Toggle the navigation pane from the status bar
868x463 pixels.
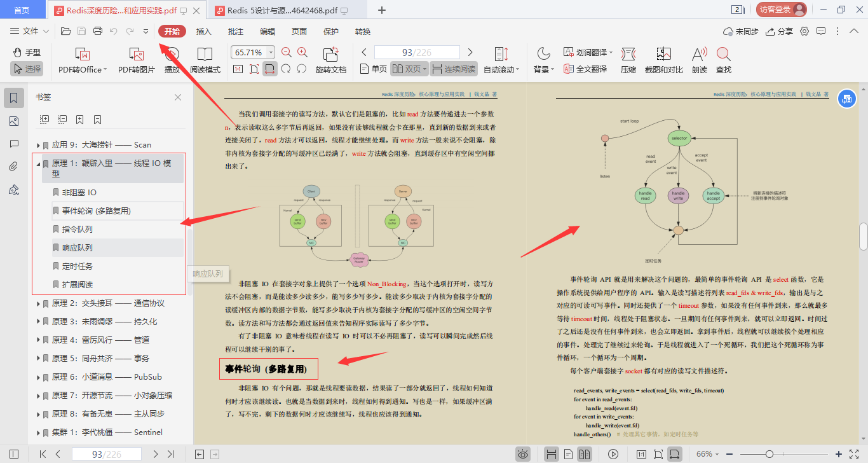pos(14,454)
